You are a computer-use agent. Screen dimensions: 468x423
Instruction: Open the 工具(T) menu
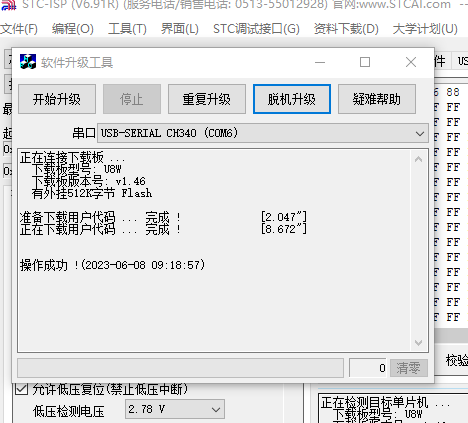pos(127,29)
